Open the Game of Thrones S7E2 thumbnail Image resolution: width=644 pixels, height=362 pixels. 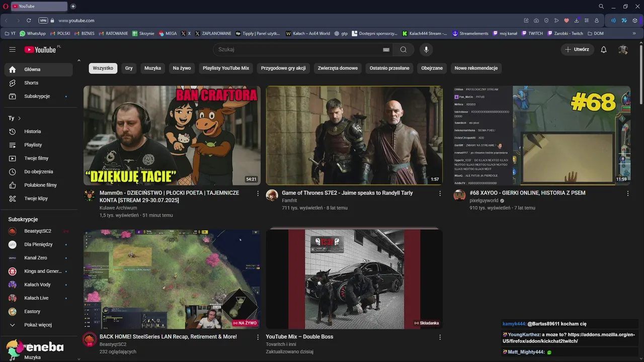(354, 135)
